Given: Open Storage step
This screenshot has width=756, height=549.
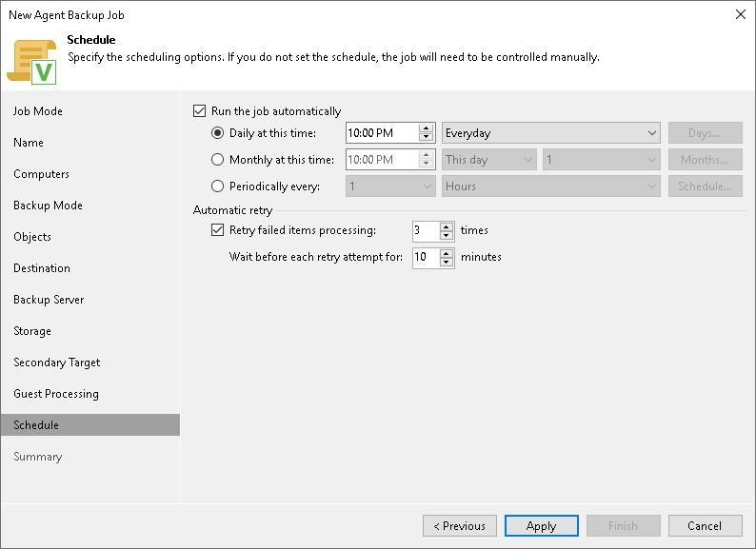Looking at the screenshot, I should tap(32, 331).
